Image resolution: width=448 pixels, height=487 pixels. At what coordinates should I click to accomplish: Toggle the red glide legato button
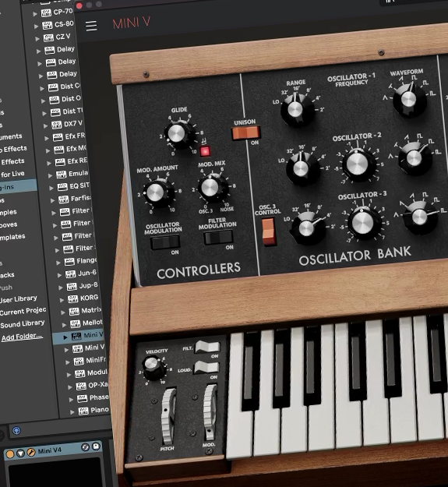point(205,151)
